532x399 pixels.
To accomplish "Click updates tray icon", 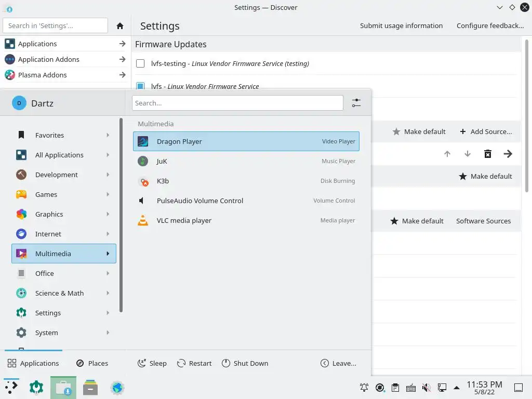I will click(380, 388).
